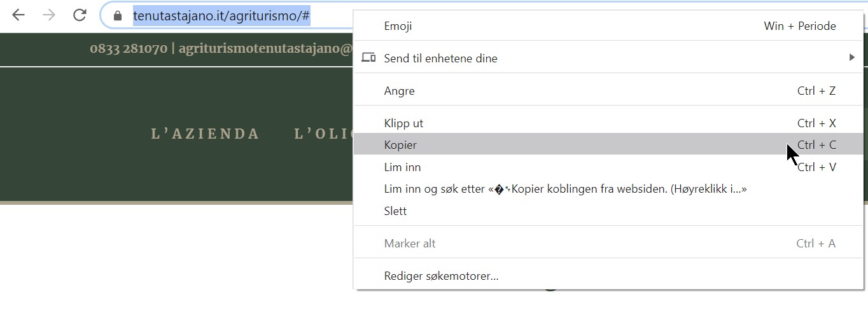Choose Klipp ut from the context menu

[x=403, y=123]
